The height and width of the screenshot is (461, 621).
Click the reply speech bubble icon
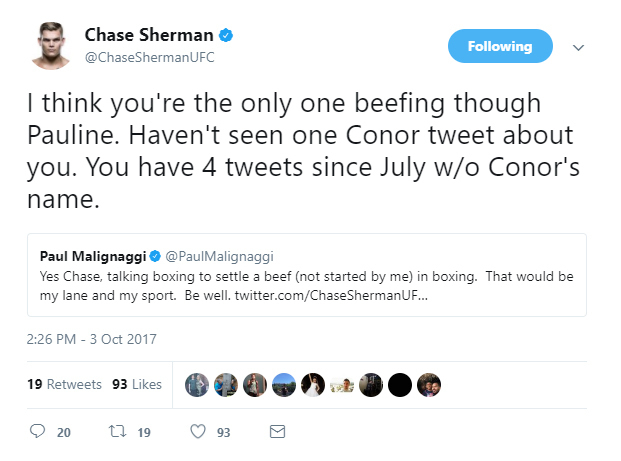tap(38, 432)
